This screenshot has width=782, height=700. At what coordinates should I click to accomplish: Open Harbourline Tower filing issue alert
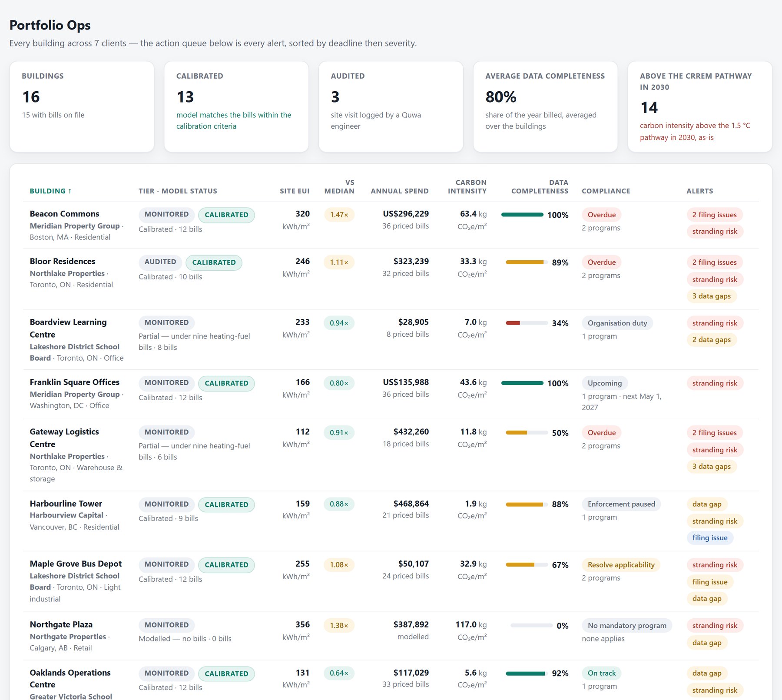(710, 537)
